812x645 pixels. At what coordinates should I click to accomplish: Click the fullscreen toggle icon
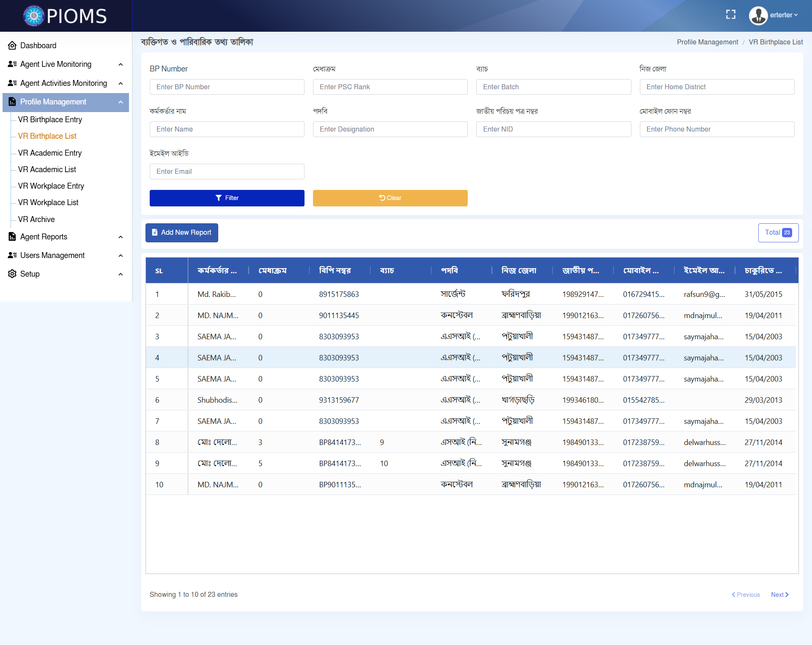click(x=730, y=15)
